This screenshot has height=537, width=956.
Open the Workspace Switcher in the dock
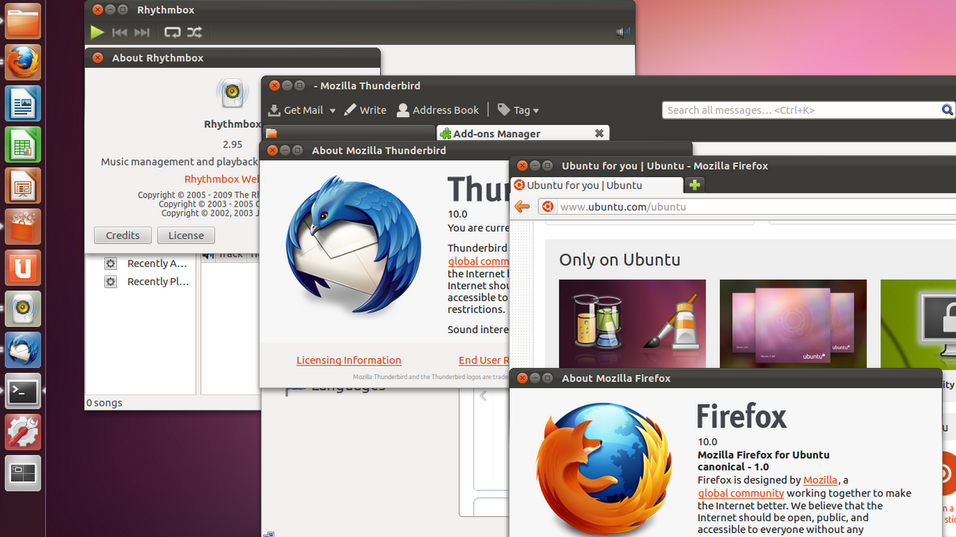coord(23,473)
